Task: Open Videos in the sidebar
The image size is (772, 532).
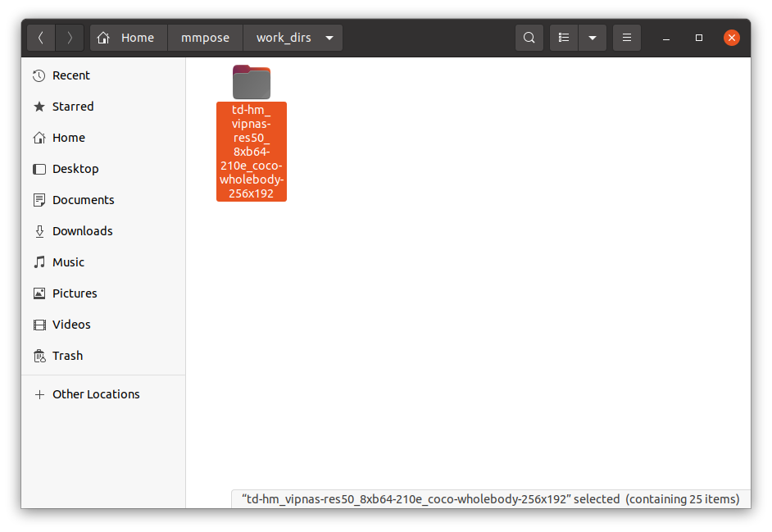Action: (x=103, y=325)
